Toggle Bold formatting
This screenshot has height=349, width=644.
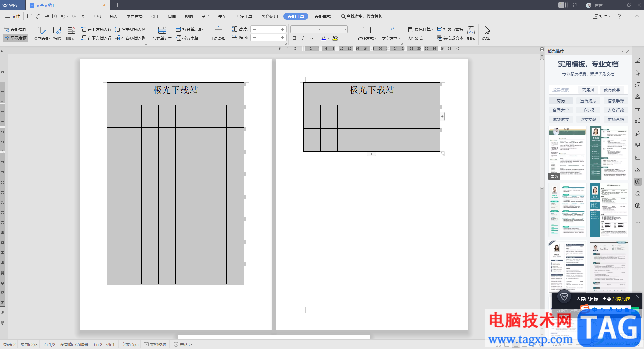[294, 38]
